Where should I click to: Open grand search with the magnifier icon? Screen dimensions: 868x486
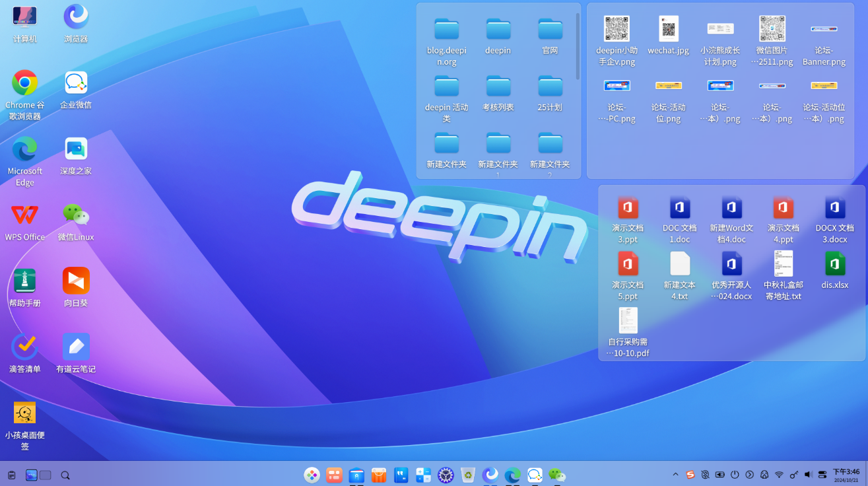[x=64, y=475]
